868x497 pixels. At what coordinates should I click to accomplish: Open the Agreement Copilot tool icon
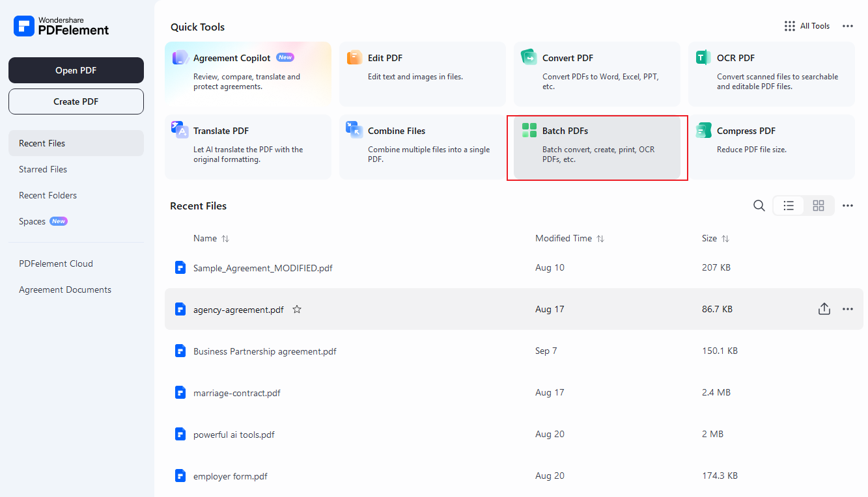pos(181,58)
